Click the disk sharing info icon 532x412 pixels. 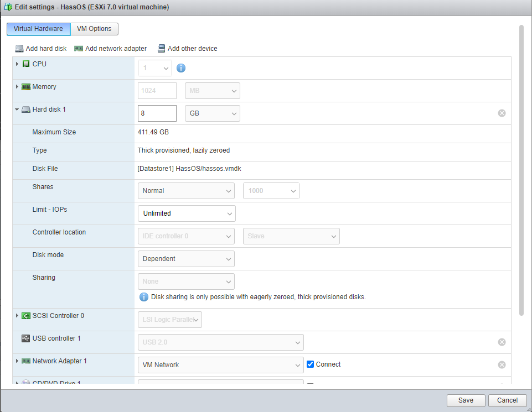click(144, 297)
